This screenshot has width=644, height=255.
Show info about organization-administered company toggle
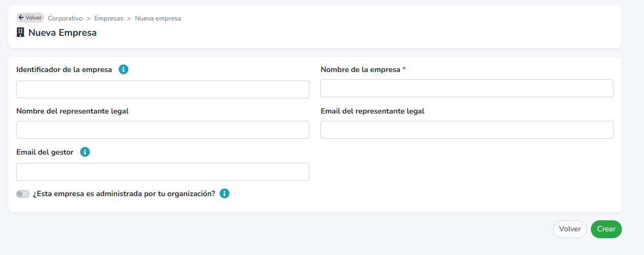[225, 193]
